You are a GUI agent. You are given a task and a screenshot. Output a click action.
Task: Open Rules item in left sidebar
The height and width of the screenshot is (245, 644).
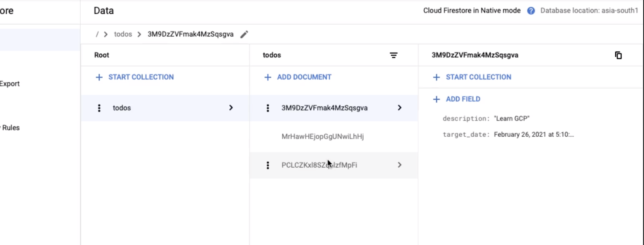click(x=10, y=128)
